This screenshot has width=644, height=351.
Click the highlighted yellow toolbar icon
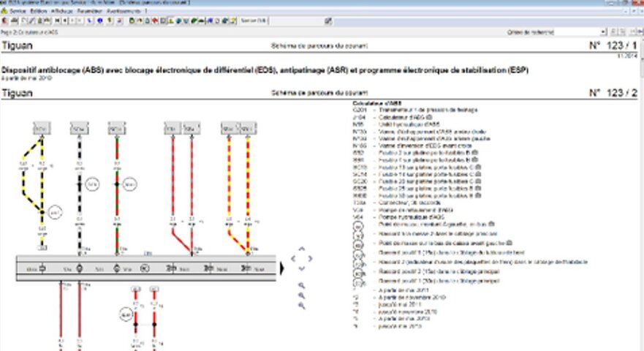(x=170, y=20)
